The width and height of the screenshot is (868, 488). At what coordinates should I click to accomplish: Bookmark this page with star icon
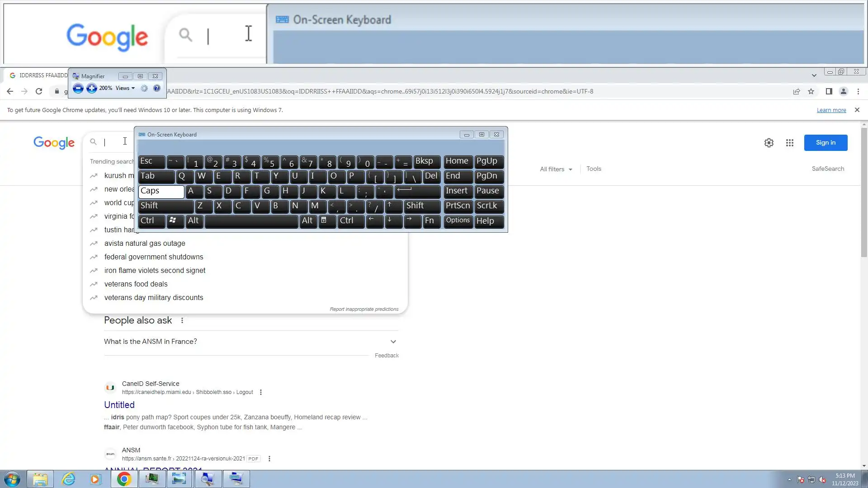click(x=811, y=91)
